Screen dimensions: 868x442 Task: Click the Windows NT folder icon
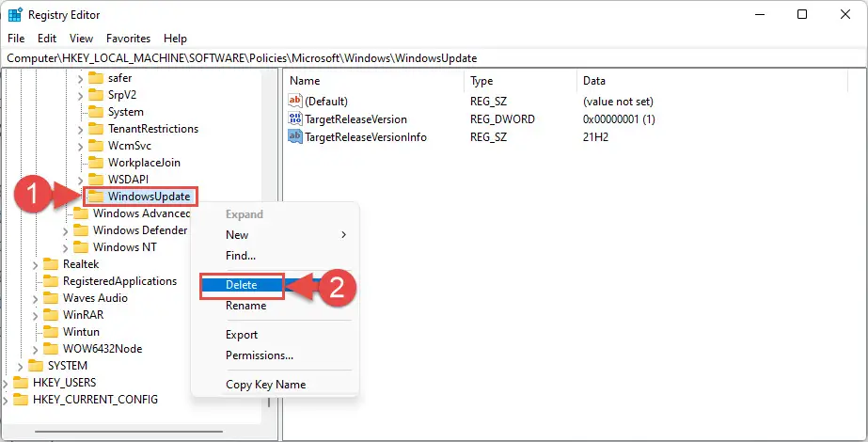[81, 247]
